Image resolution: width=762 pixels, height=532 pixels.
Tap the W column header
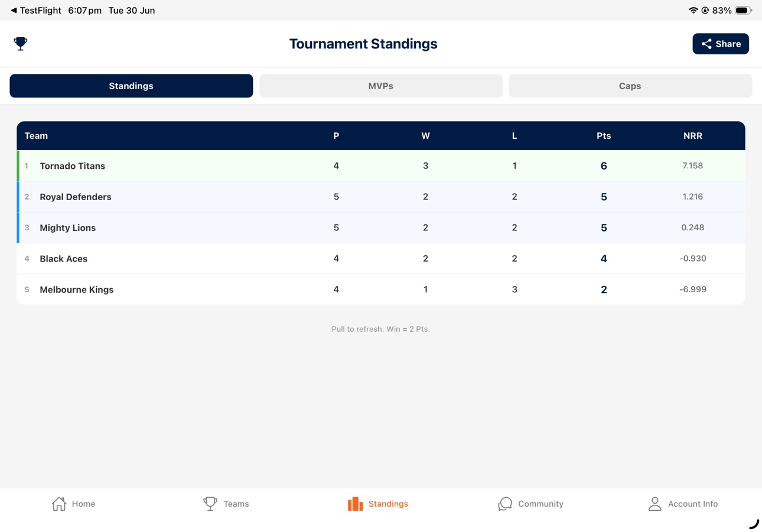(425, 136)
